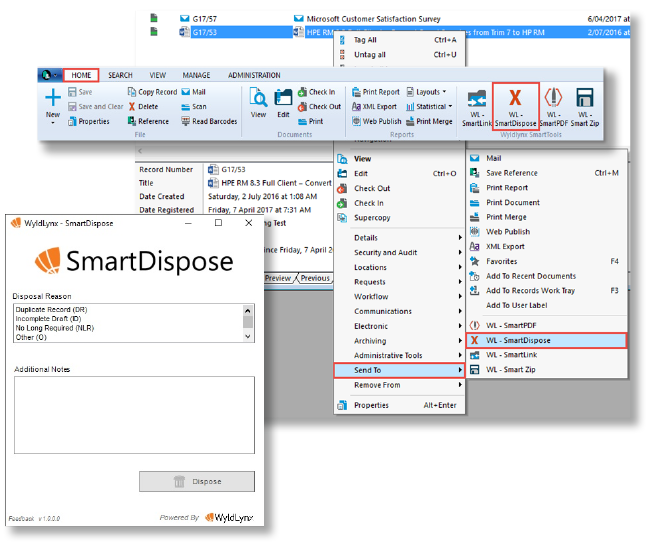Select Send To in context menu
The width and height of the screenshot is (650, 550).
(x=400, y=370)
